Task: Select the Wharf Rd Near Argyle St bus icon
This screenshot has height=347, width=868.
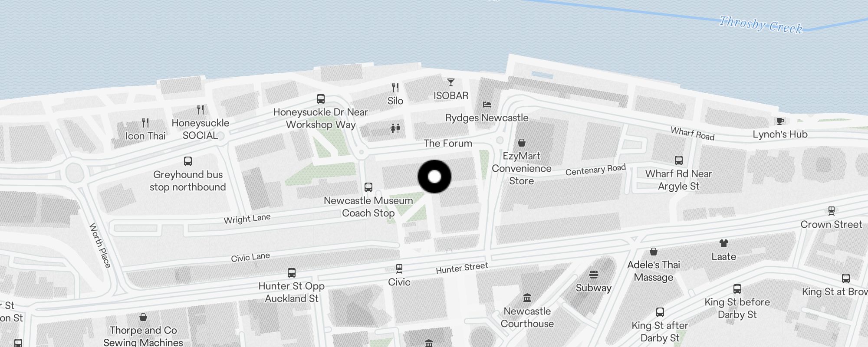Action: [679, 160]
